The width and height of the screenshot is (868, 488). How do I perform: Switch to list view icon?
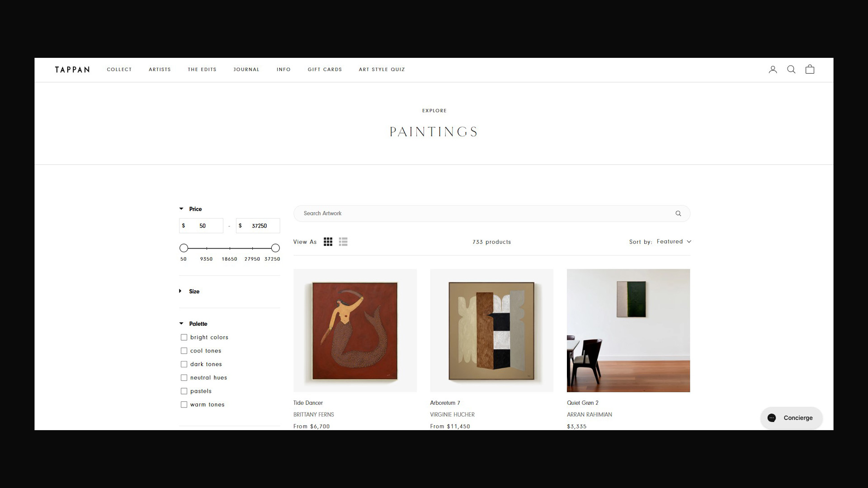(343, 242)
